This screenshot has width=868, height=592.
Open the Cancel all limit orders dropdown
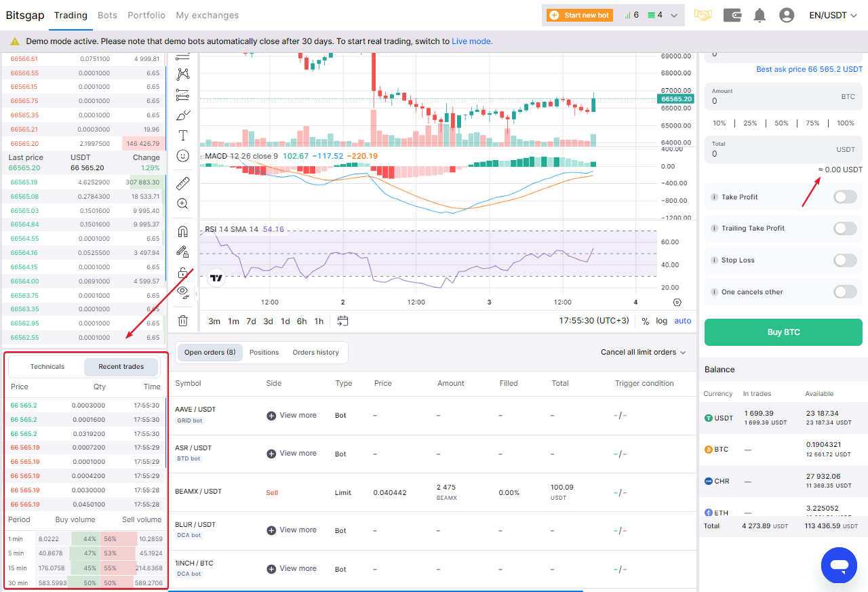coord(643,353)
